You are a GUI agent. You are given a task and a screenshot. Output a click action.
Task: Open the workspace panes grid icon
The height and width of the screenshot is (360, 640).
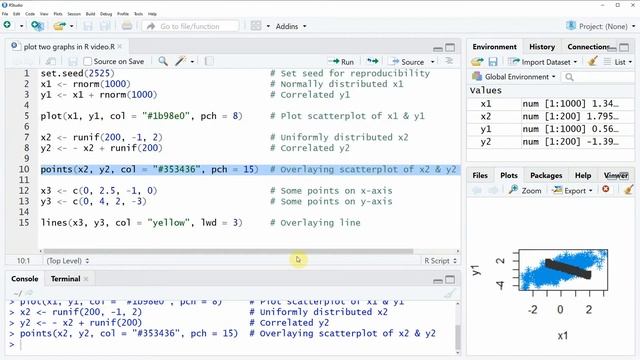[256, 26]
